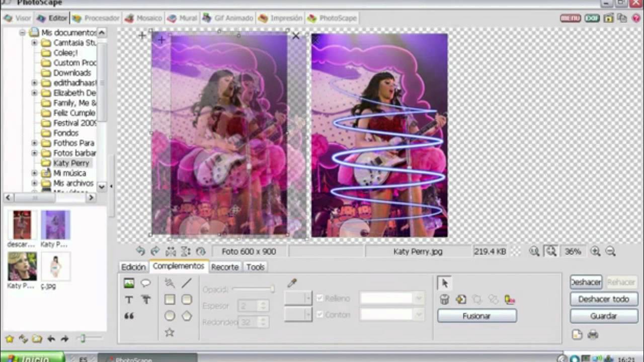Screen dimensions: 644x362
Task: Select the straight Line tool
Action: [x=186, y=284]
